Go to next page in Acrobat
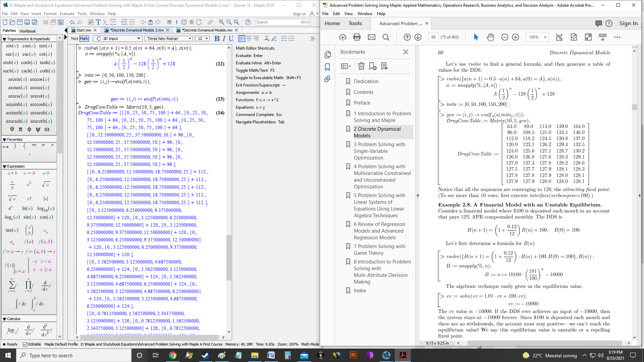 click(418, 37)
